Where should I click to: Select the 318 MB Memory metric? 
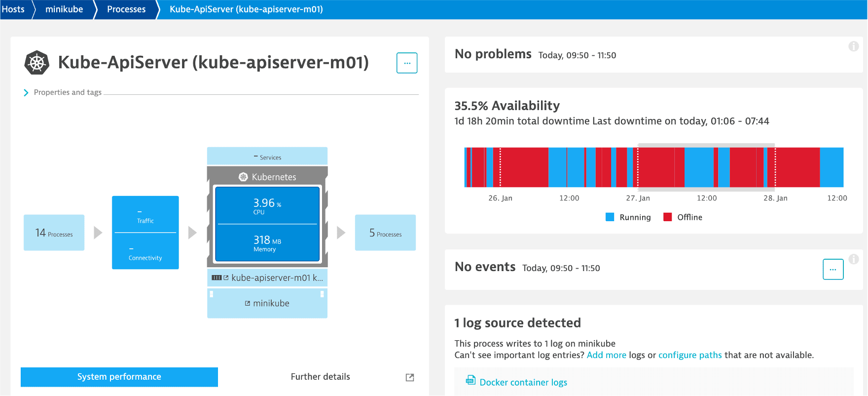click(267, 243)
